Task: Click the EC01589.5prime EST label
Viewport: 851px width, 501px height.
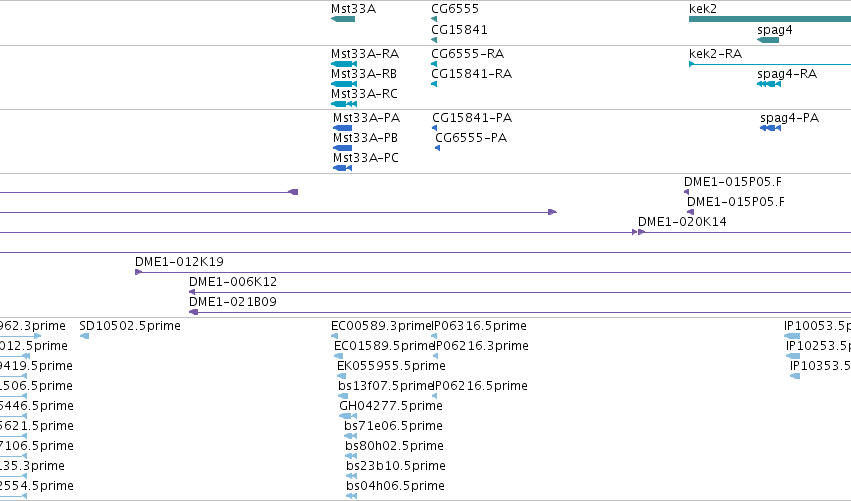Action: (x=384, y=346)
